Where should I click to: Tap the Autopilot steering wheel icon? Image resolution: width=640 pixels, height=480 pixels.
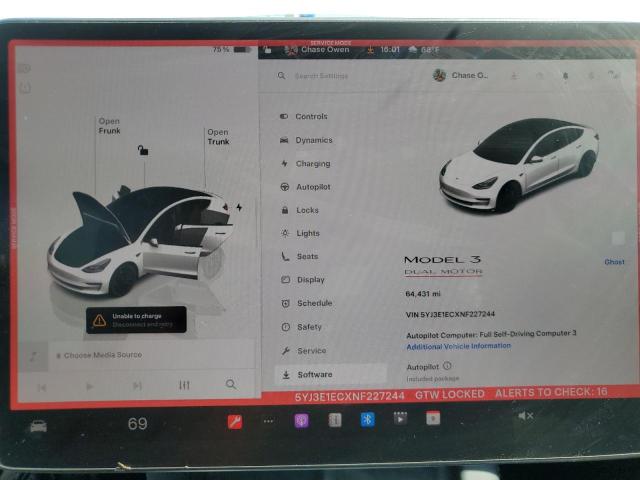[x=285, y=187]
